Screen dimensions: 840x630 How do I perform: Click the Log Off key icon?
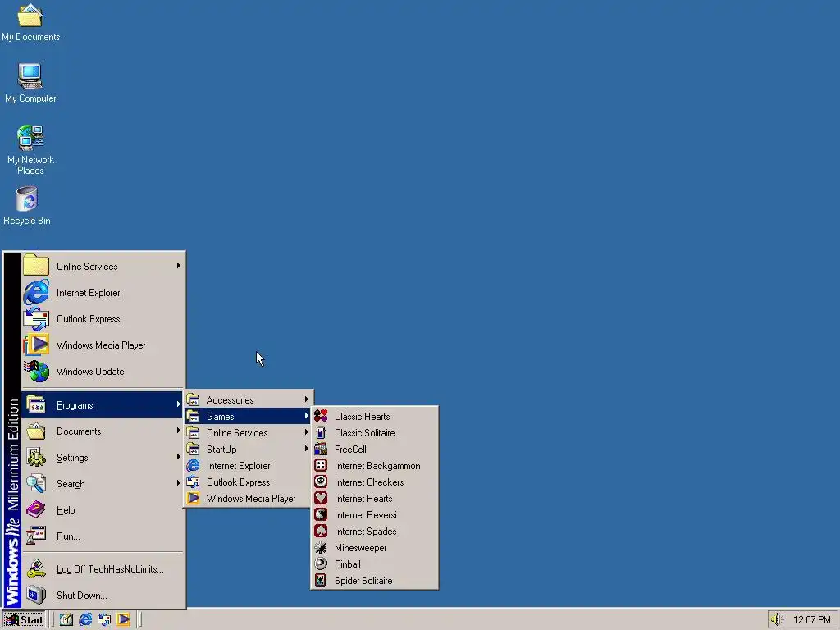tap(36, 569)
